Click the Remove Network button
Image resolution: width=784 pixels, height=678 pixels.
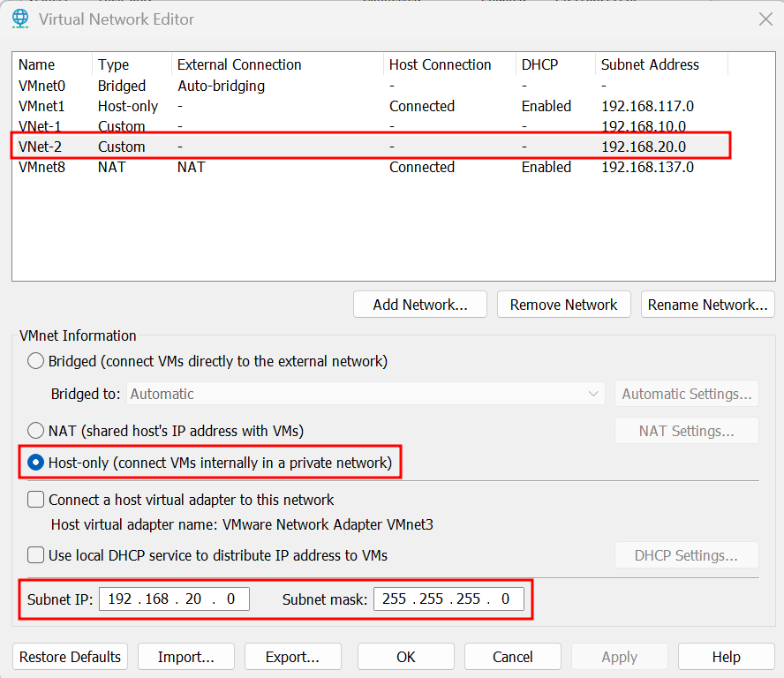(563, 305)
